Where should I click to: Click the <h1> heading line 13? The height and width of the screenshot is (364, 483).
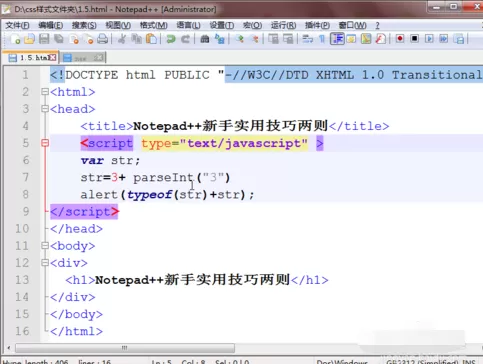(197, 280)
